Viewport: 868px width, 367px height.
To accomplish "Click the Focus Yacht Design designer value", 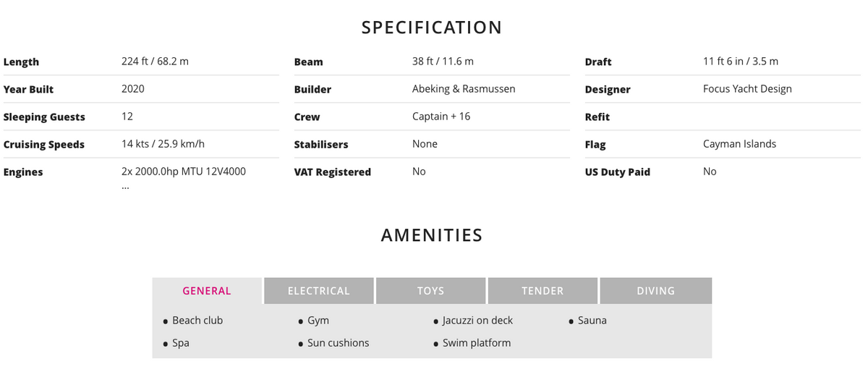I will pyautogui.click(x=747, y=89).
